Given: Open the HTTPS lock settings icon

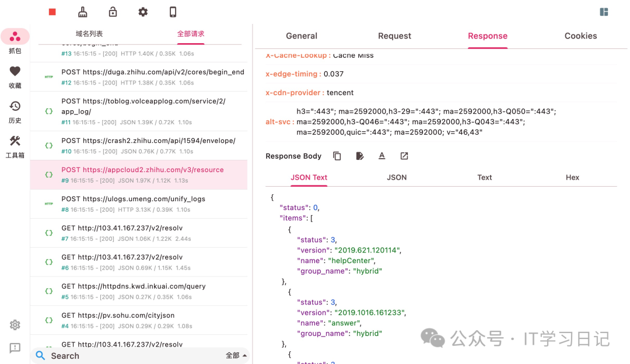Looking at the screenshot, I should tap(113, 12).
